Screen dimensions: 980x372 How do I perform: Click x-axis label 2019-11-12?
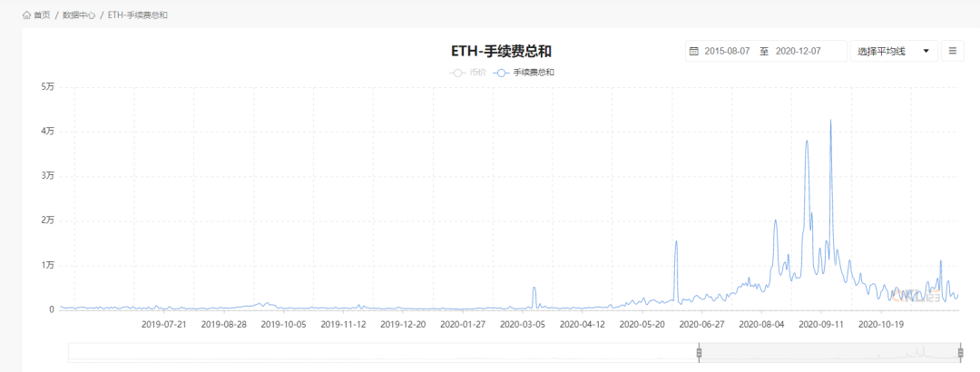[x=343, y=325]
